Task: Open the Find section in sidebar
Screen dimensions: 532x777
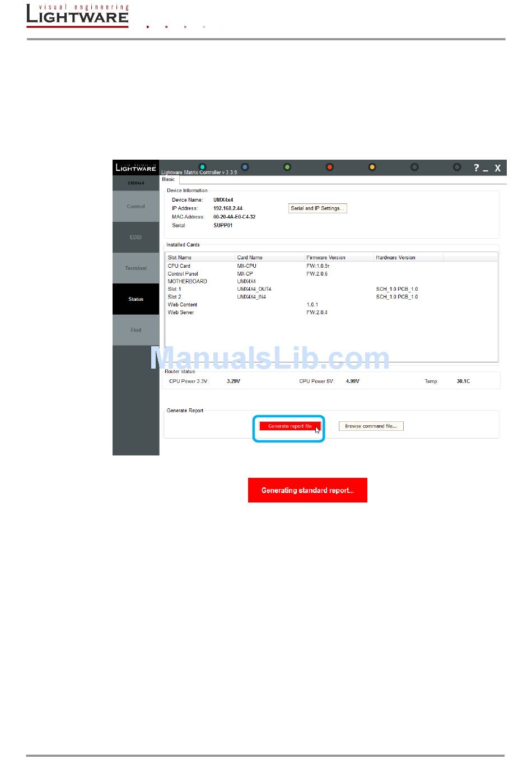Action: 136,330
